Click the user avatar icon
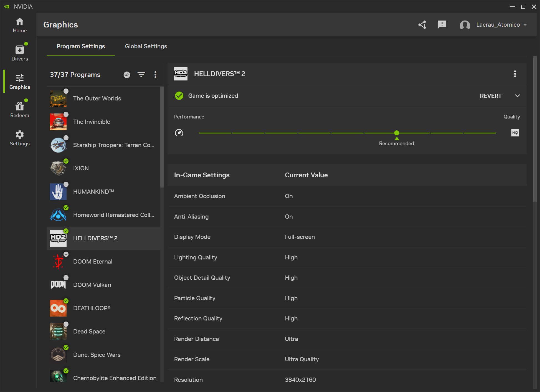540x392 pixels. pos(465,25)
